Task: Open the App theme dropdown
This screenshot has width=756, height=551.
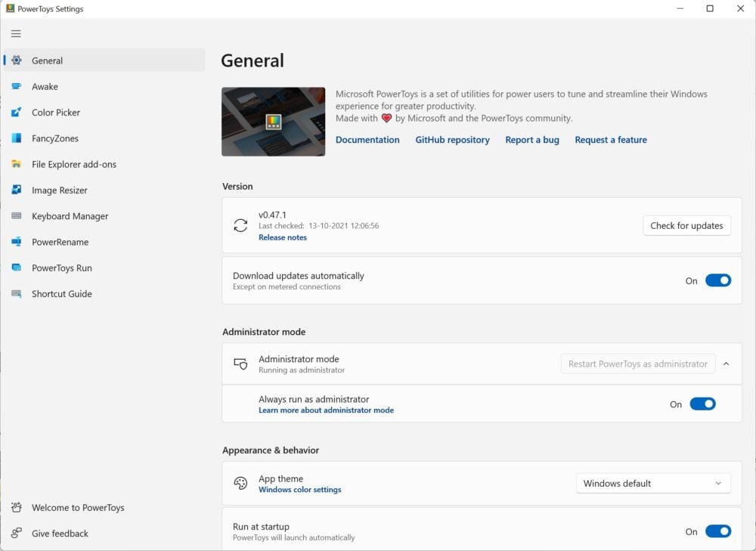Action: click(x=653, y=484)
